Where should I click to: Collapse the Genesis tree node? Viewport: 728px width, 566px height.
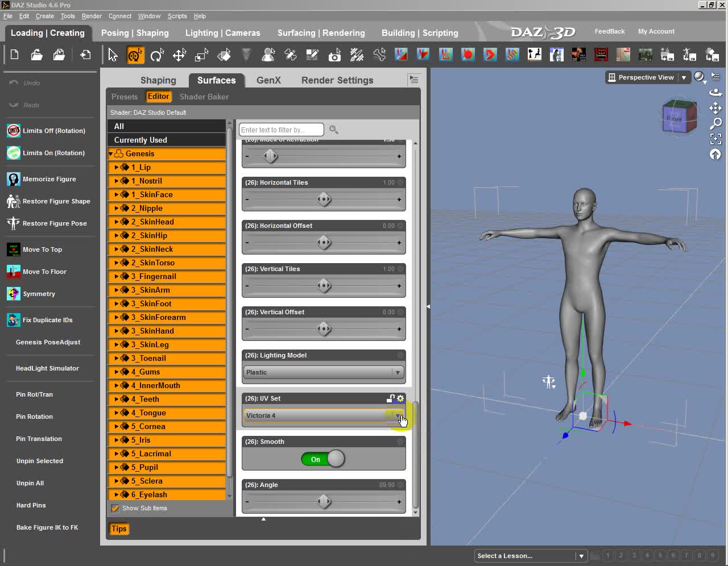click(111, 154)
